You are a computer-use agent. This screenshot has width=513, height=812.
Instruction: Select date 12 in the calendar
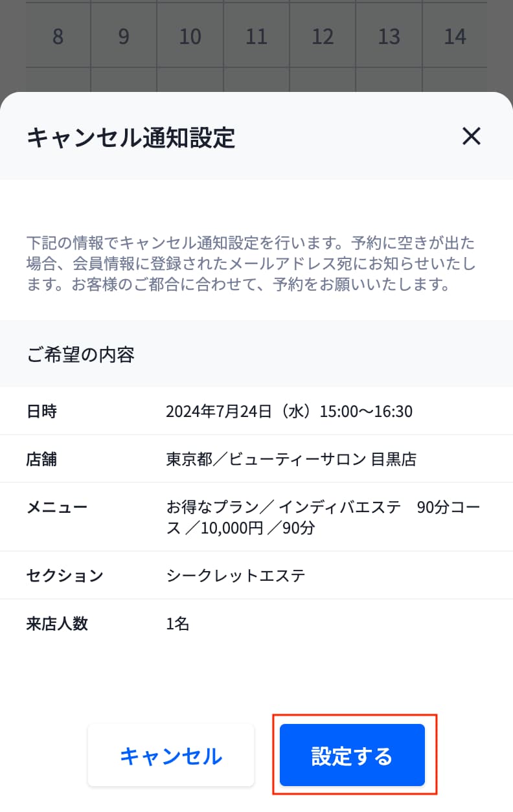[323, 36]
